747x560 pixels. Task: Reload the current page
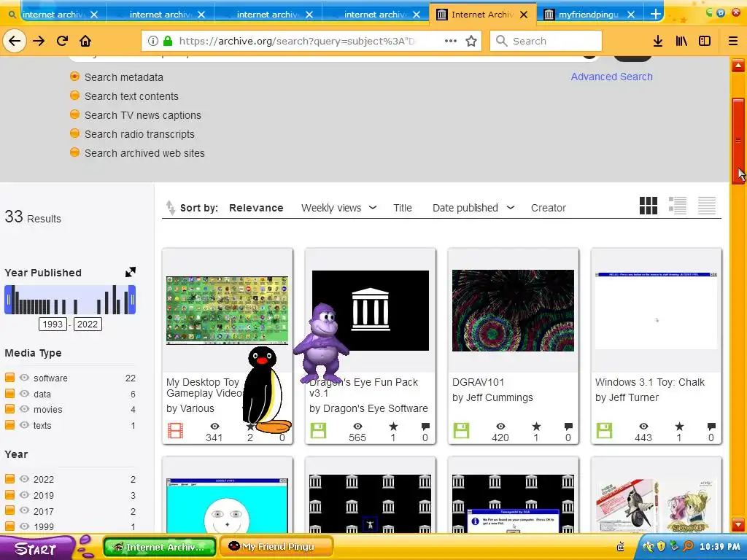62,41
